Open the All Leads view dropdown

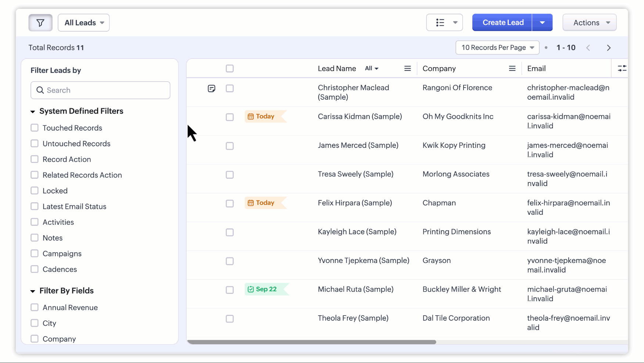click(84, 23)
